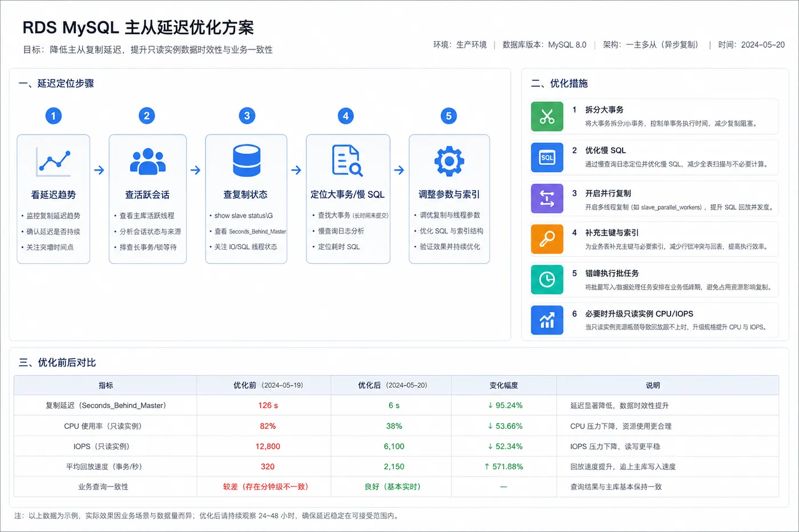Screen dimensions: 799x532
Task: Click the purple arrows icon for 开启并行复制
Action: [547, 198]
